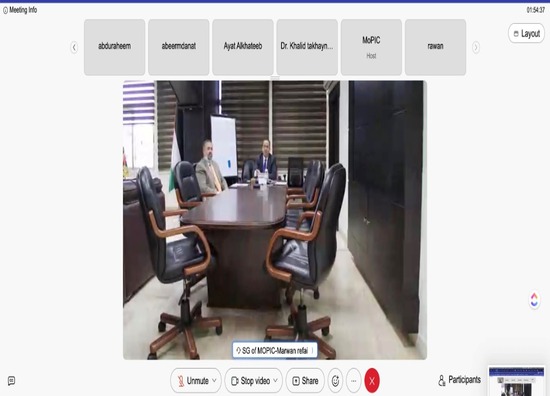This screenshot has height=396, width=550.
Task: Share your screen
Action: 305,381
